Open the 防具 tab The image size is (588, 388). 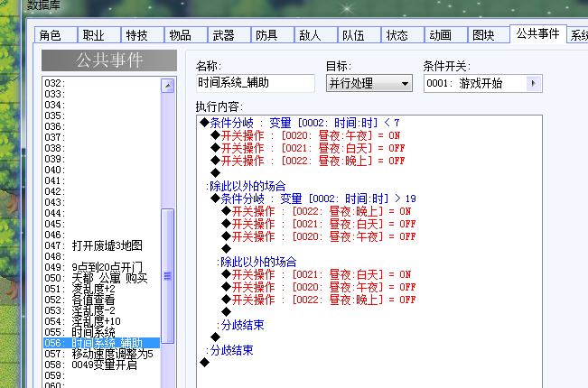click(272, 35)
